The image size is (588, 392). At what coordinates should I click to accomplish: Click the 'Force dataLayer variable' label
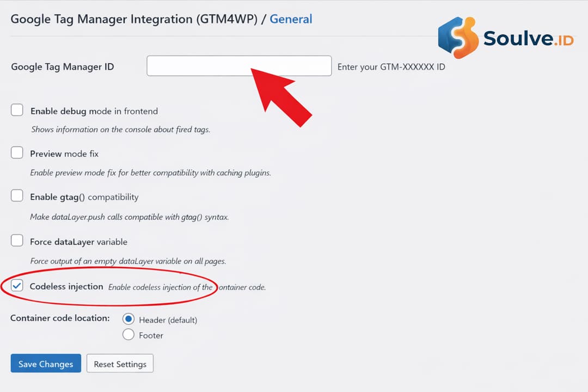coord(79,242)
